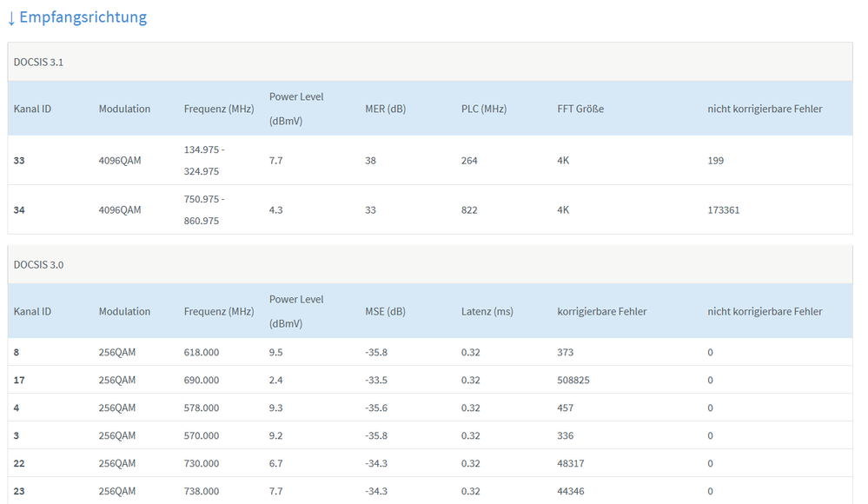The image size is (868, 504).
Task: Collapse the DOCSIS 3.0 section header
Action: (38, 264)
